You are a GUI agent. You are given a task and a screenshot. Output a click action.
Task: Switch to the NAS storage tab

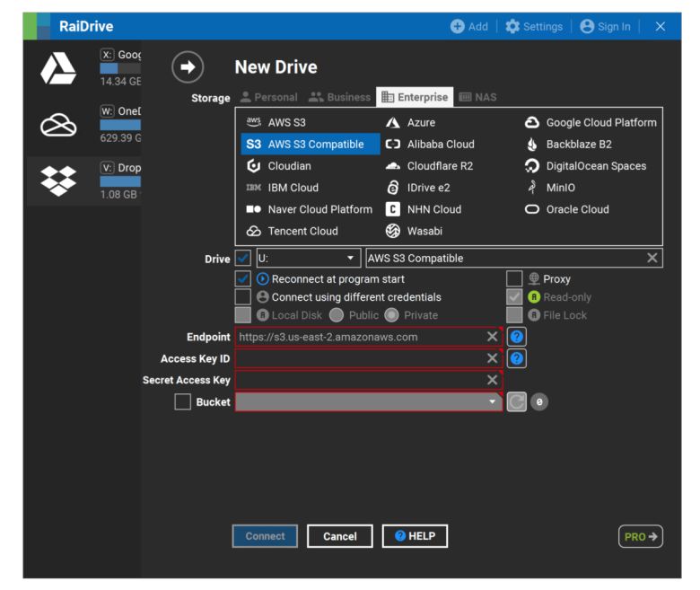point(477,97)
